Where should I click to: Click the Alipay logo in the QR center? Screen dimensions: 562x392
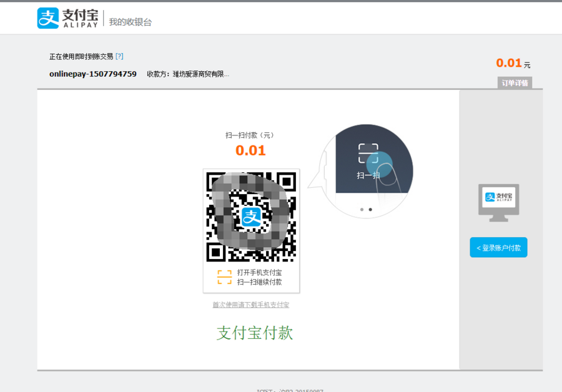[251, 217]
